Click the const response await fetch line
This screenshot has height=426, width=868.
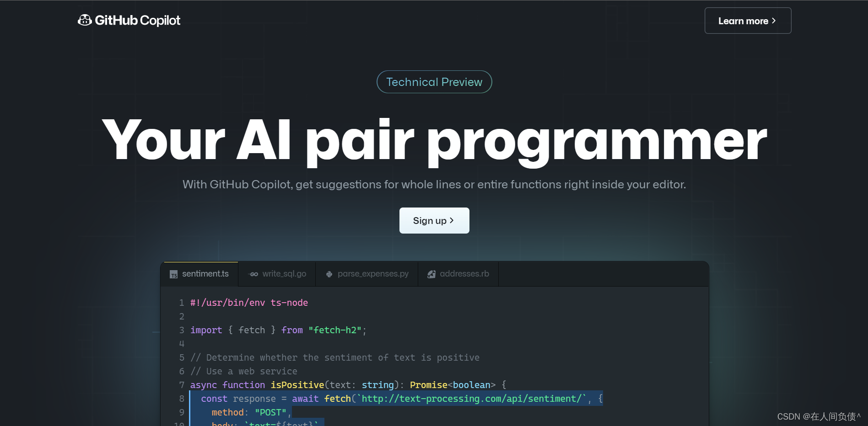click(402, 399)
